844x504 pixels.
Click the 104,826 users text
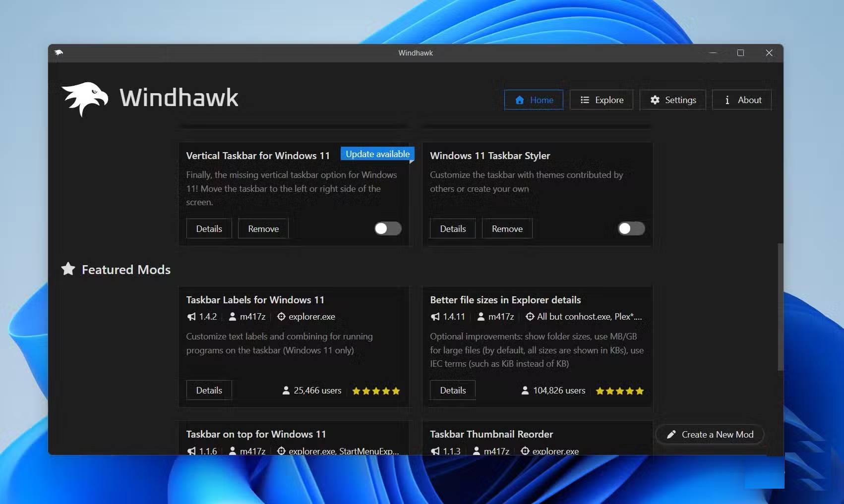click(559, 391)
